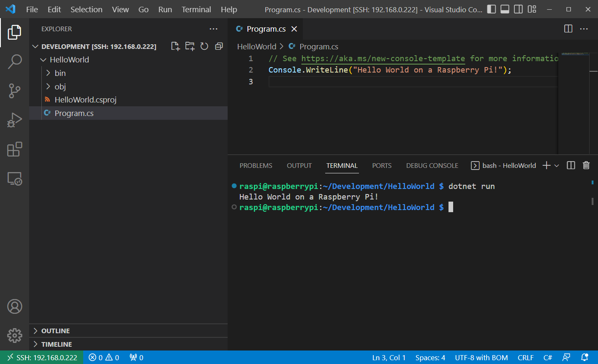The height and width of the screenshot is (364, 598).
Task: Delete the terminal with trash icon
Action: pyautogui.click(x=586, y=165)
